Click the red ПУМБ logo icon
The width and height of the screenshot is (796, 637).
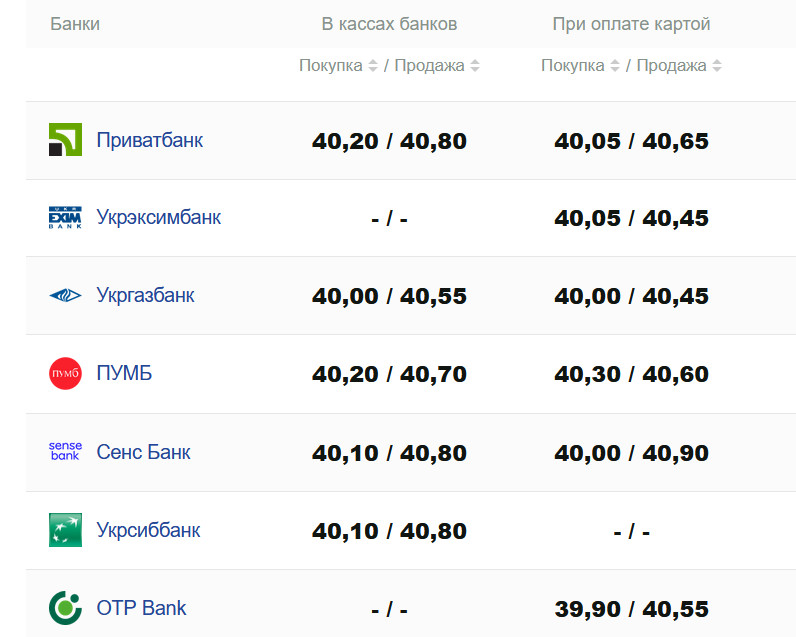coord(65,374)
